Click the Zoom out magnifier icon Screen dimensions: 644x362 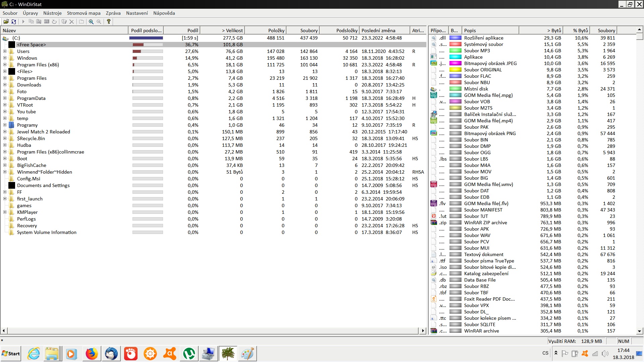(x=99, y=21)
